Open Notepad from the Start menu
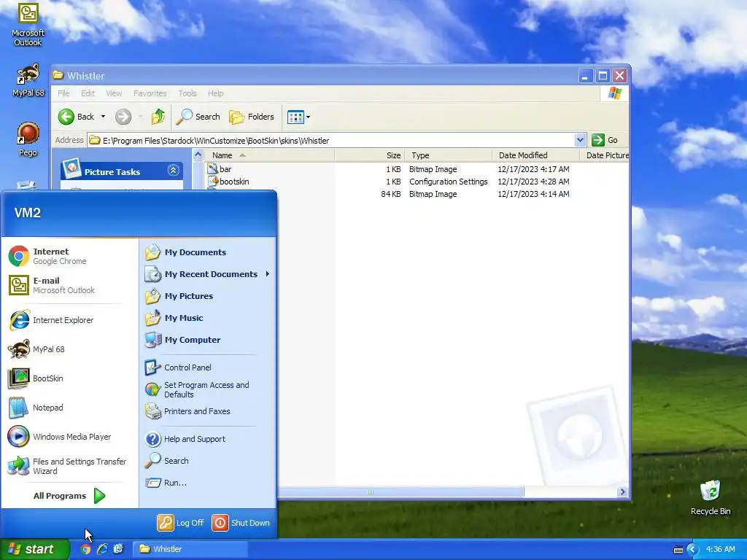 click(36, 408)
